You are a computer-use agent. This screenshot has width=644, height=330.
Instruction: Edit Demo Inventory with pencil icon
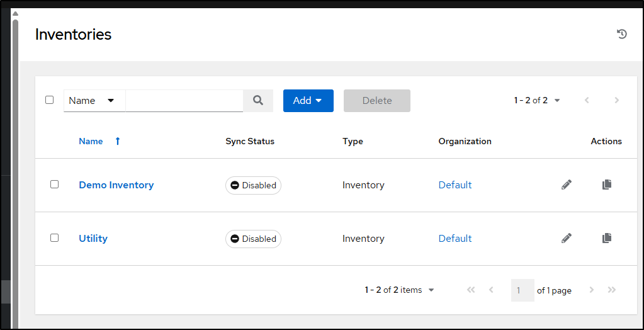click(567, 185)
